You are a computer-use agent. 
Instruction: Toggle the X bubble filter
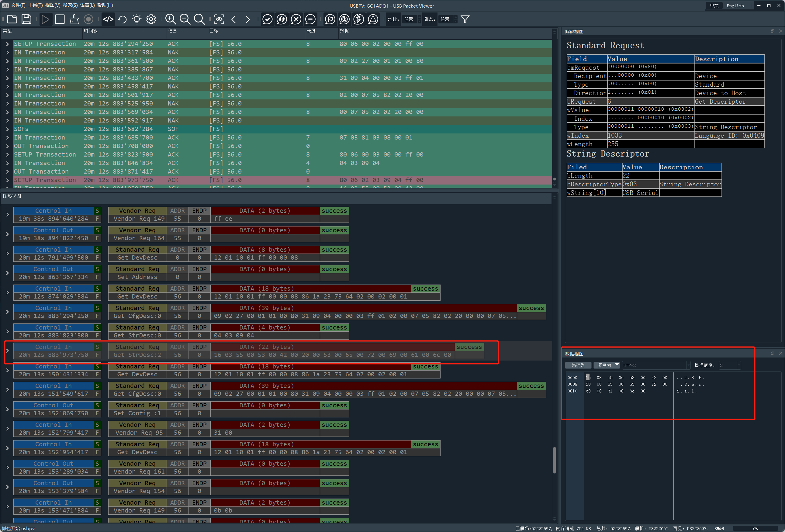[x=296, y=19]
